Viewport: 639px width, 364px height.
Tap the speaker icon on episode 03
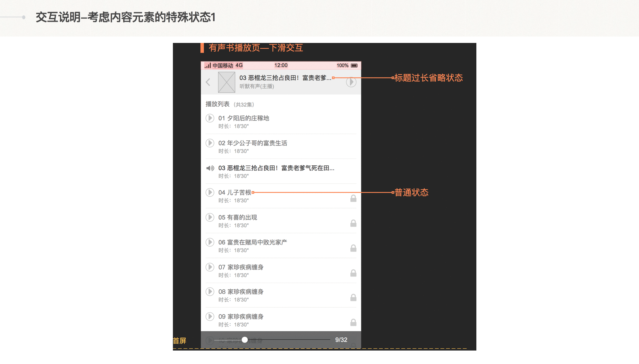coord(210,168)
